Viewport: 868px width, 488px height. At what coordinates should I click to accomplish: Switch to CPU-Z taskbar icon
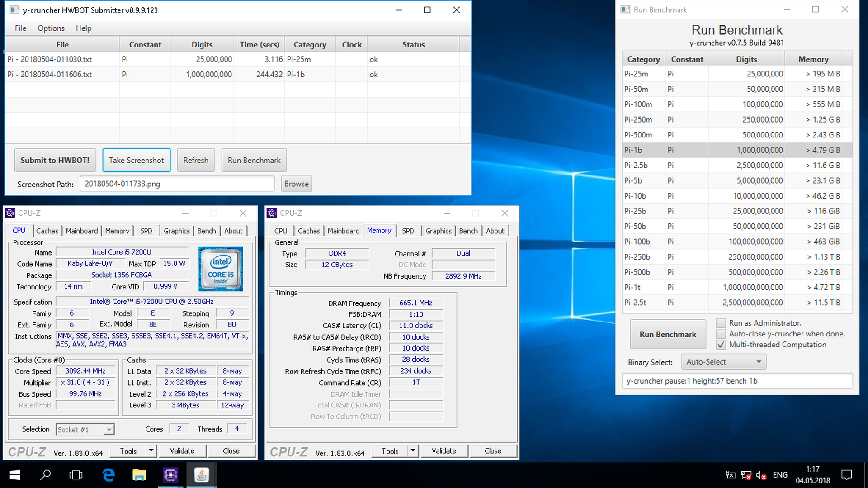(170, 475)
